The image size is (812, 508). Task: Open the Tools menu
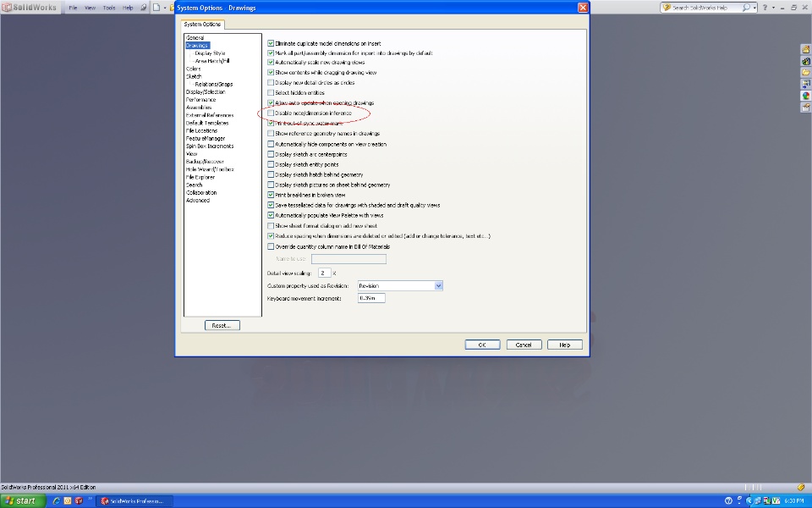109,8
